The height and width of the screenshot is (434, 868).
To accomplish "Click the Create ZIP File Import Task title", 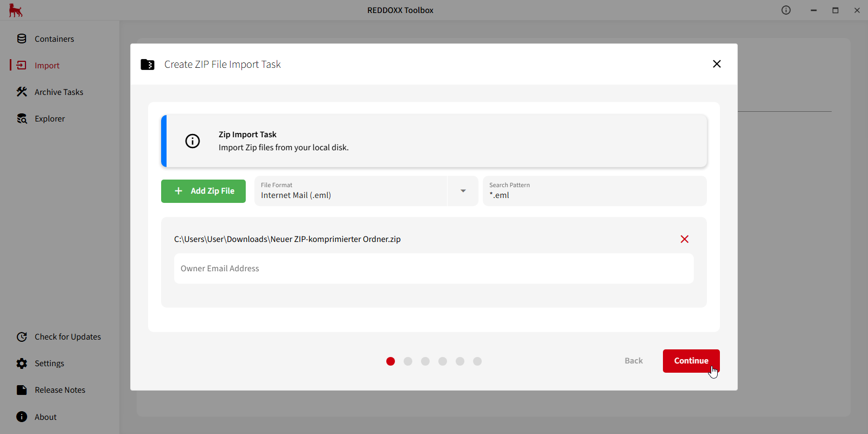I will tap(222, 65).
